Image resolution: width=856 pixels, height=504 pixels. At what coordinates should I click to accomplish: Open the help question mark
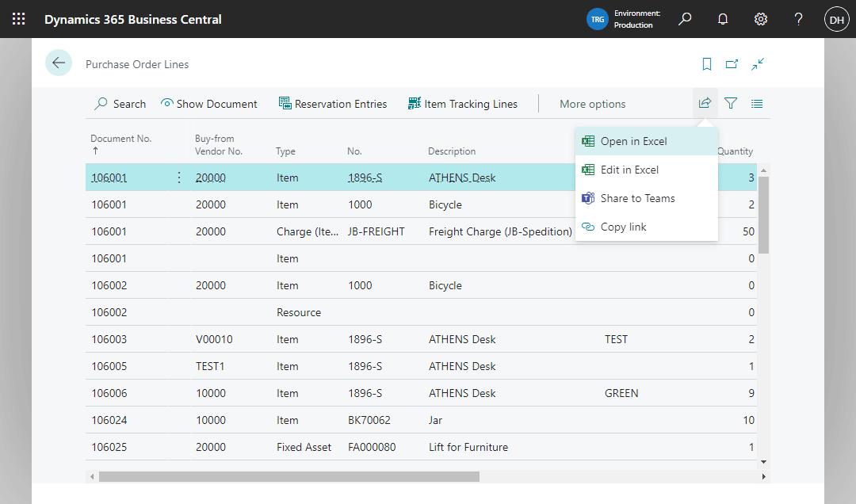(x=798, y=19)
